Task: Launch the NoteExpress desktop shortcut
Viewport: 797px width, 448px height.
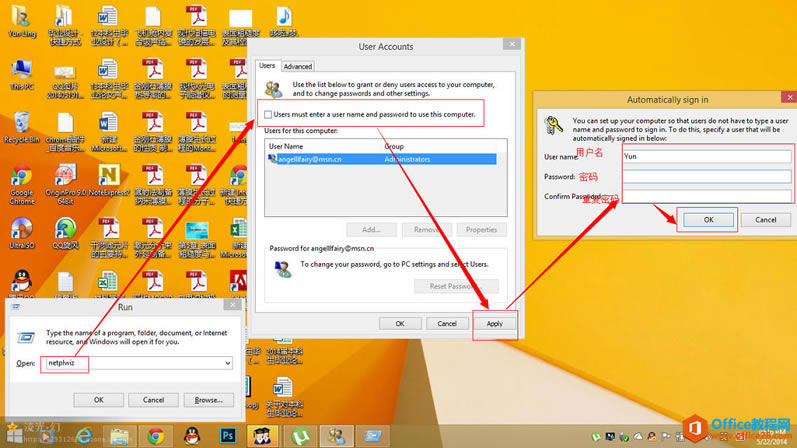Action: coord(109,181)
